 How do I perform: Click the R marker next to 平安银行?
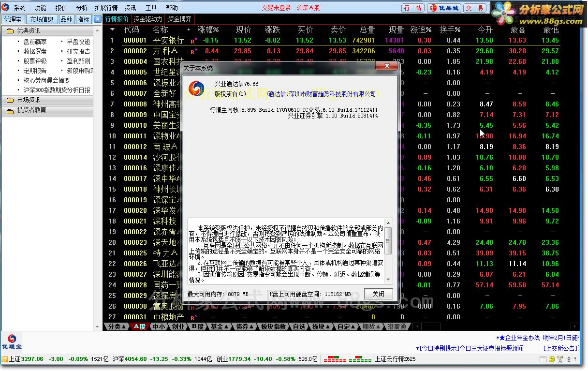coord(194,41)
